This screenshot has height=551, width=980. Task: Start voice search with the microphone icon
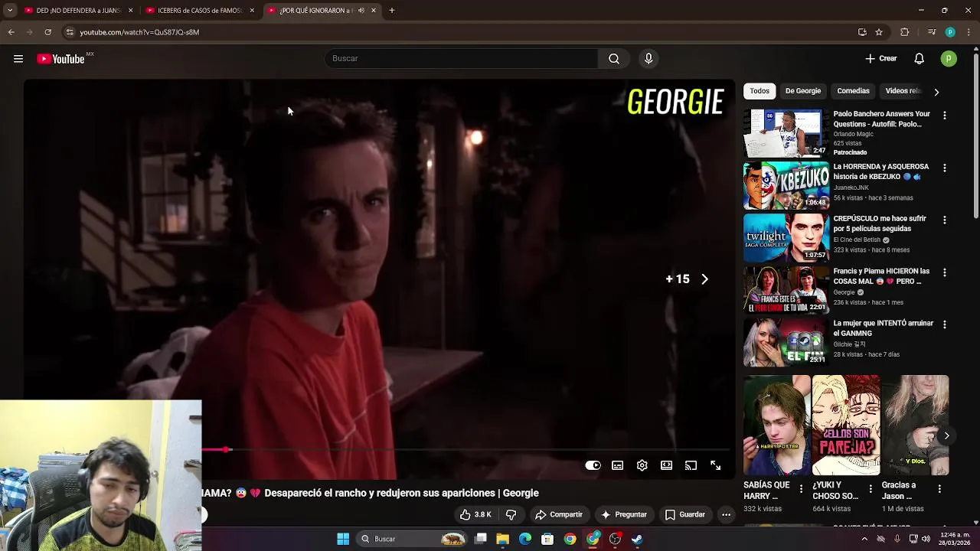coord(648,59)
